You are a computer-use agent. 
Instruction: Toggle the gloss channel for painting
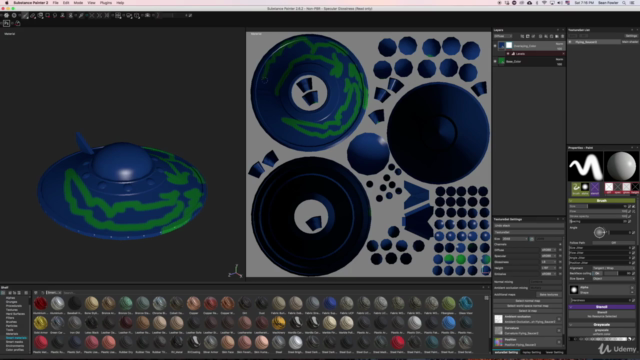click(x=626, y=188)
